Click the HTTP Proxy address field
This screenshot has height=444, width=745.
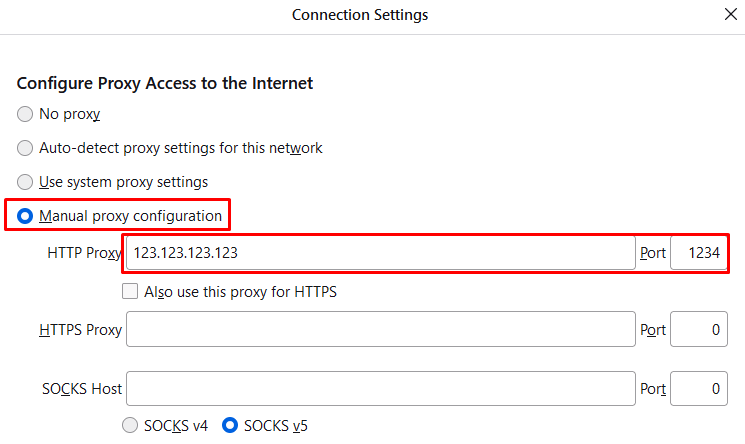click(380, 254)
